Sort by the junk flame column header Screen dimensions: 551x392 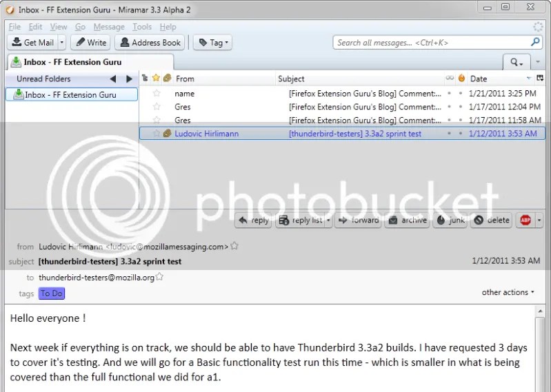[461, 79]
